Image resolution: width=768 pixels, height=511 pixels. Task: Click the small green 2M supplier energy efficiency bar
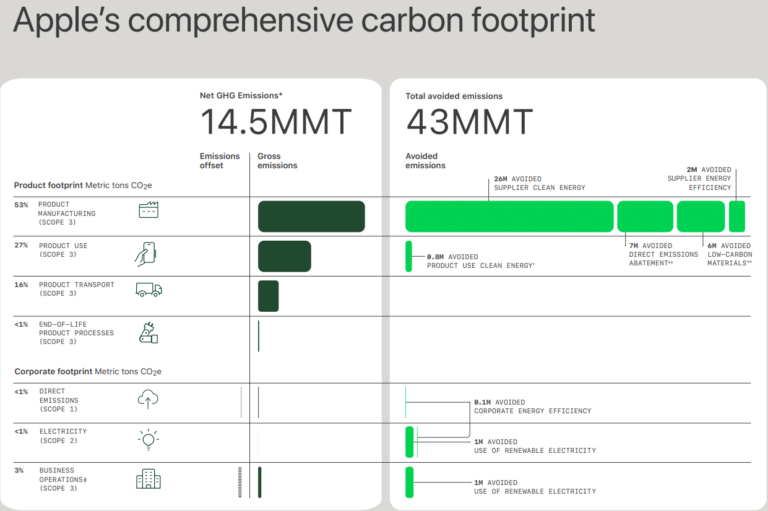[x=737, y=216]
